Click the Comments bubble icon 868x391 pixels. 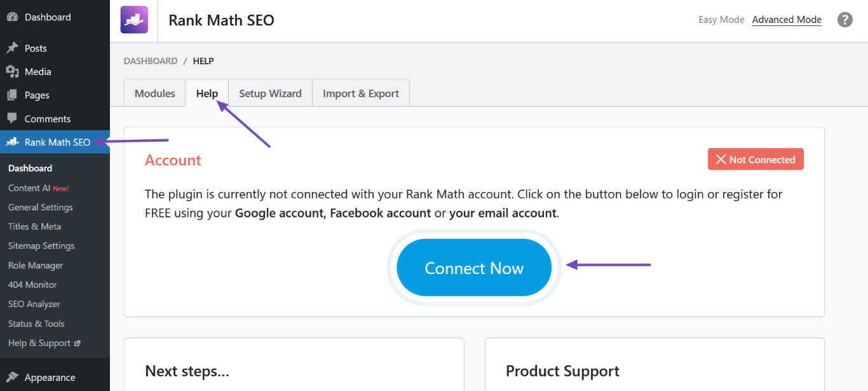click(12, 119)
